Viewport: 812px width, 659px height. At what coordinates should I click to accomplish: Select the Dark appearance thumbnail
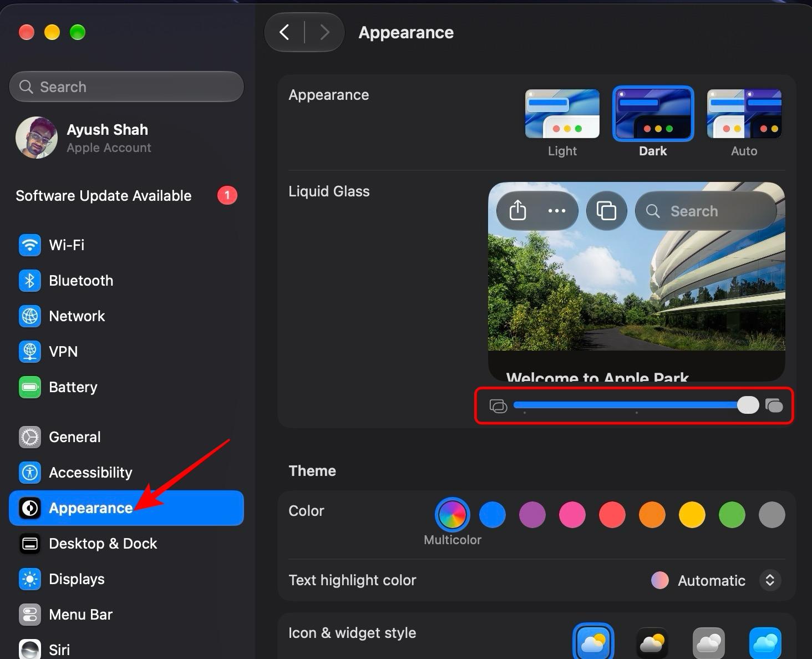coord(653,114)
